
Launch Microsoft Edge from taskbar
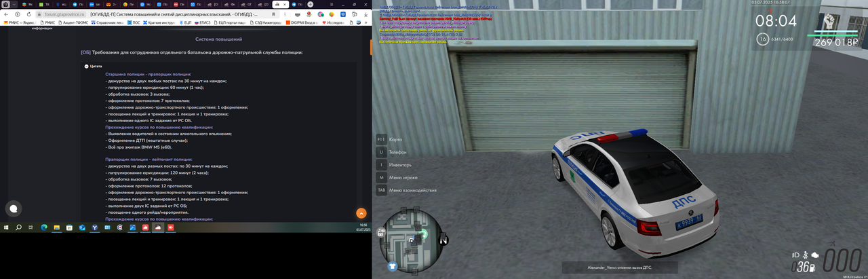tap(44, 227)
